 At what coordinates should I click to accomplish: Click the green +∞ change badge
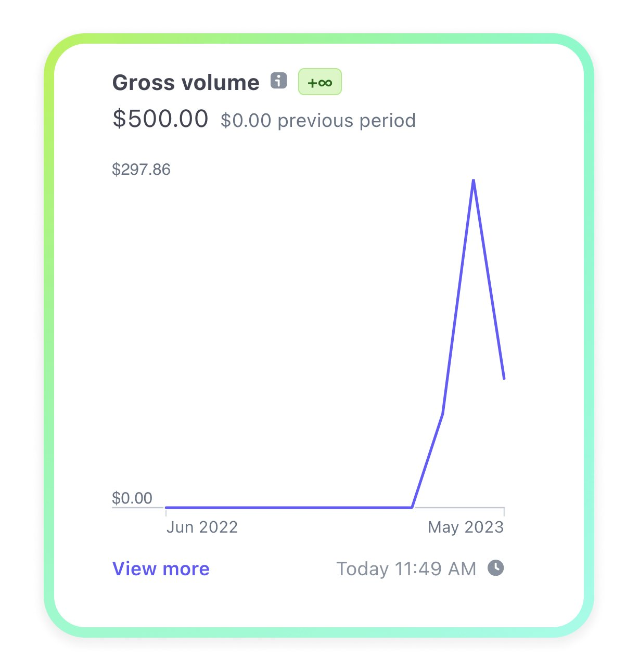point(319,82)
